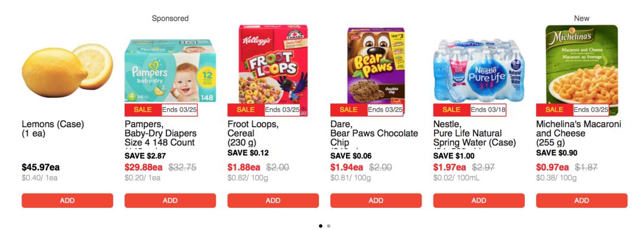Open the Michelina's Macaroni box image

[581, 70]
